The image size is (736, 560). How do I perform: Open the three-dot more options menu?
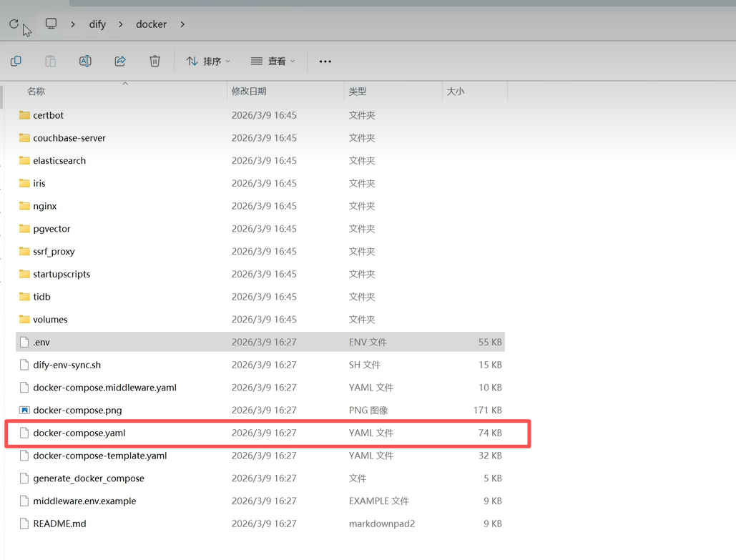[x=325, y=62]
